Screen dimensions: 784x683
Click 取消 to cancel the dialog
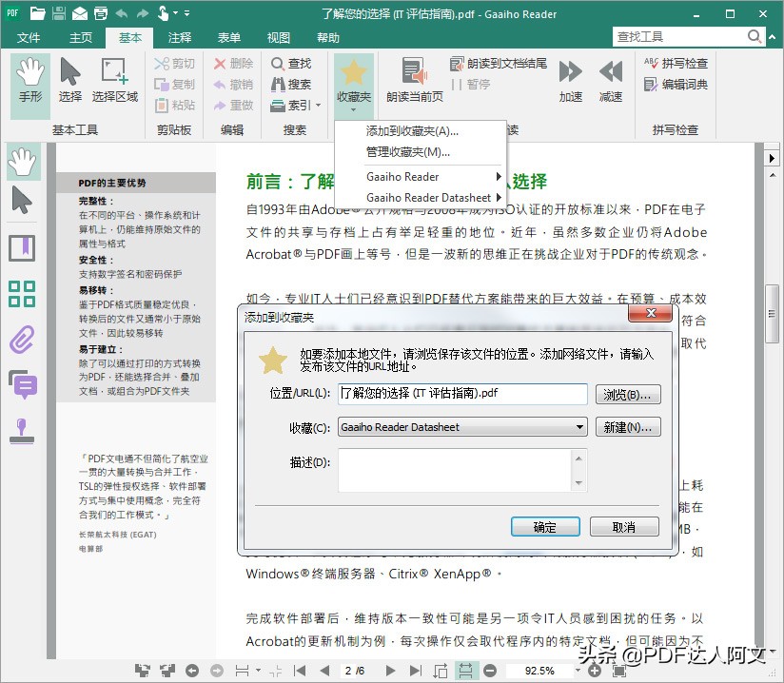click(624, 526)
